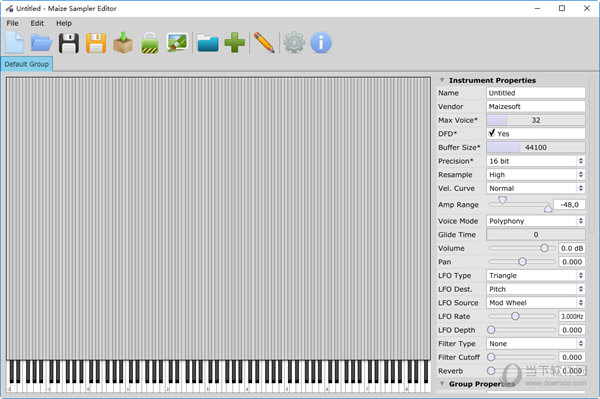Click the Buffer Size value bar showing 44100
Screen dimensions: 600x399
tap(536, 147)
